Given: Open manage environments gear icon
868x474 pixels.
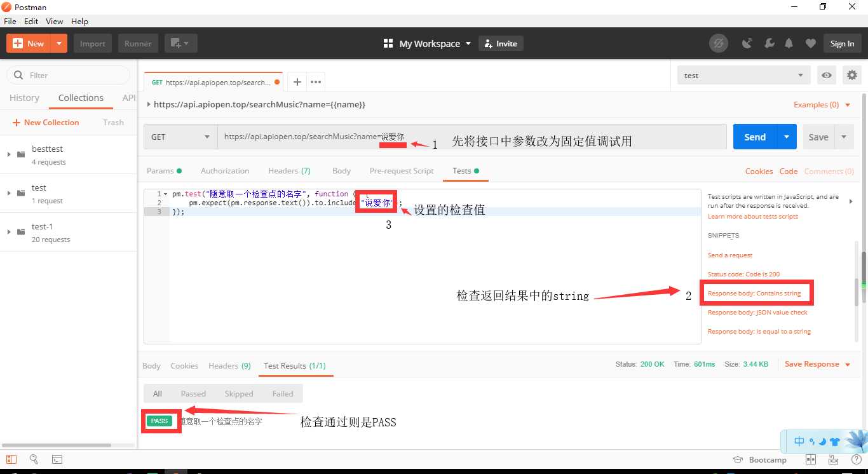Looking at the screenshot, I should (x=851, y=75).
